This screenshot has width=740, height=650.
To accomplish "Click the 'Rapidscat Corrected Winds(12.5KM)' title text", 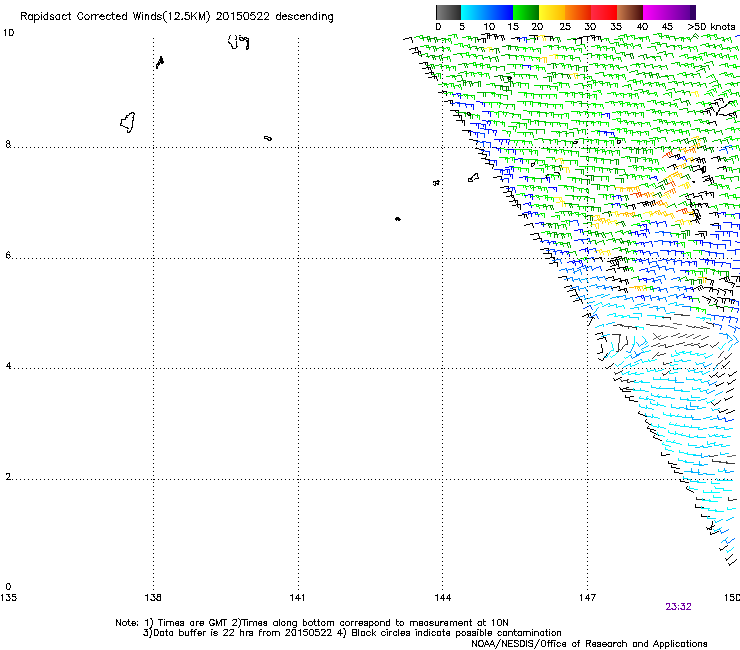I will 115,17.
